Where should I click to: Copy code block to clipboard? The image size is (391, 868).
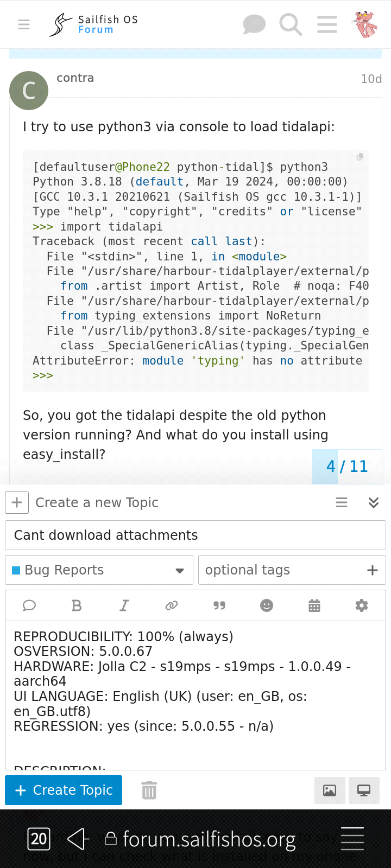tap(360, 157)
